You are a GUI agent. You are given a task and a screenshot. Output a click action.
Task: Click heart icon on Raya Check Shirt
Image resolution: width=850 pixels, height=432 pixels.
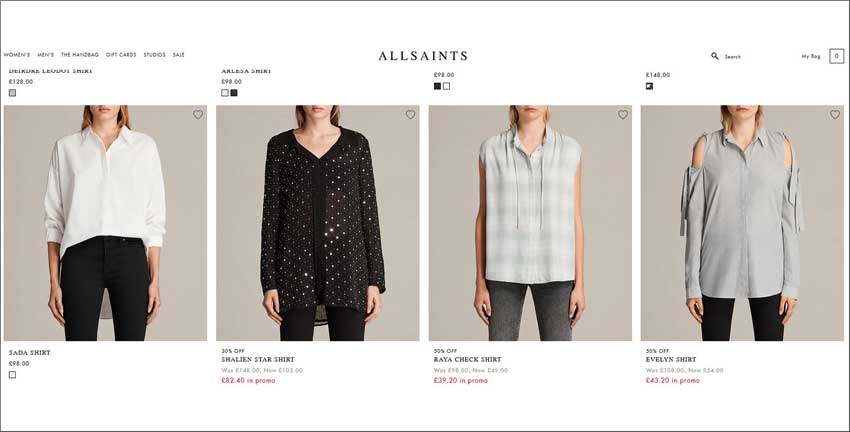coord(623,114)
